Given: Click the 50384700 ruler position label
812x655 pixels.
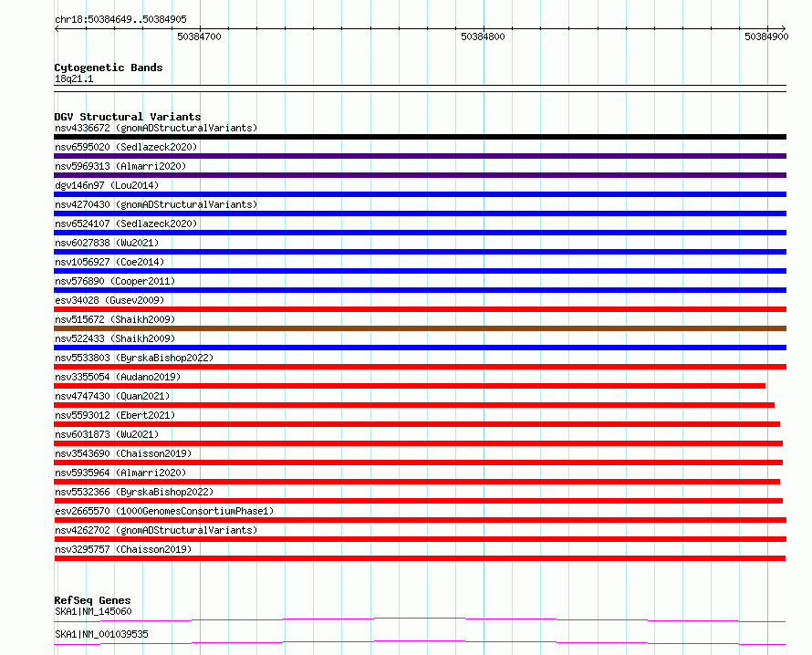Looking at the screenshot, I should (x=200, y=36).
